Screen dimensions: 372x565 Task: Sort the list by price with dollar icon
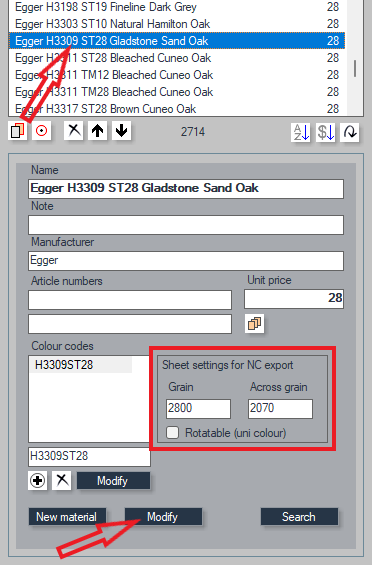[326, 132]
